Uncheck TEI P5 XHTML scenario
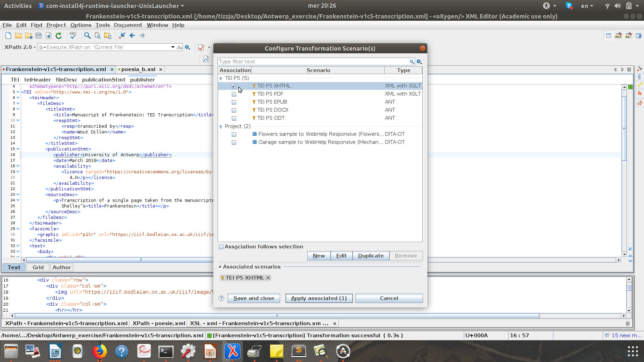 (x=234, y=86)
